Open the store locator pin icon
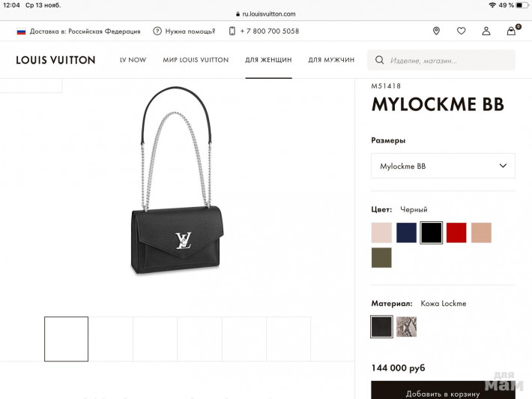This screenshot has width=532, height=399. pos(436,31)
